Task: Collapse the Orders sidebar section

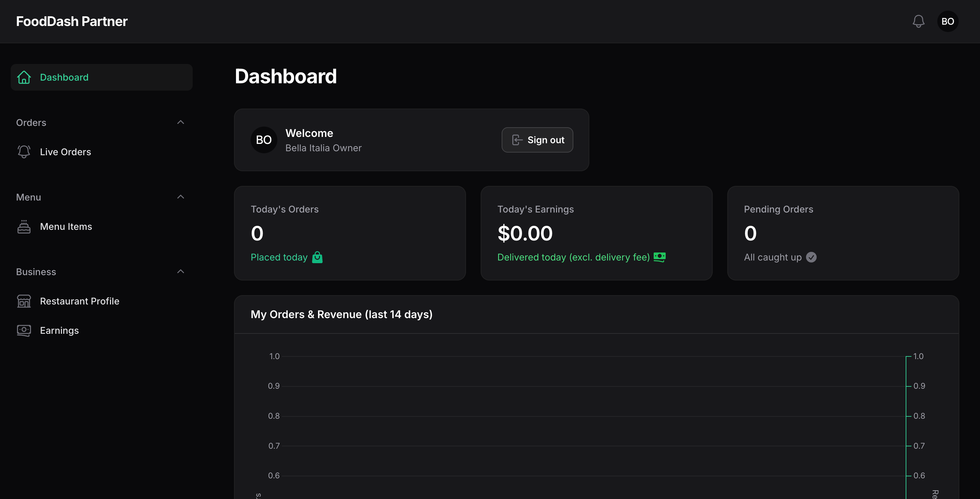Action: point(181,122)
